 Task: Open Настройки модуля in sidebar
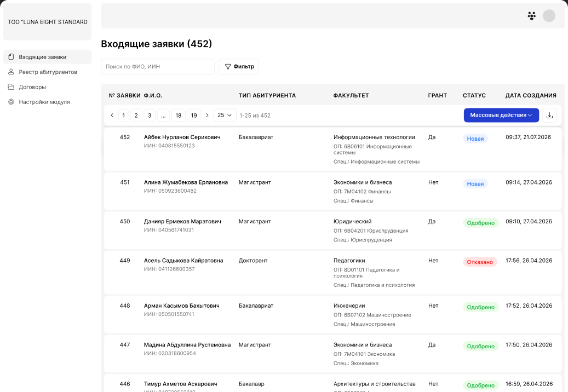(x=48, y=102)
